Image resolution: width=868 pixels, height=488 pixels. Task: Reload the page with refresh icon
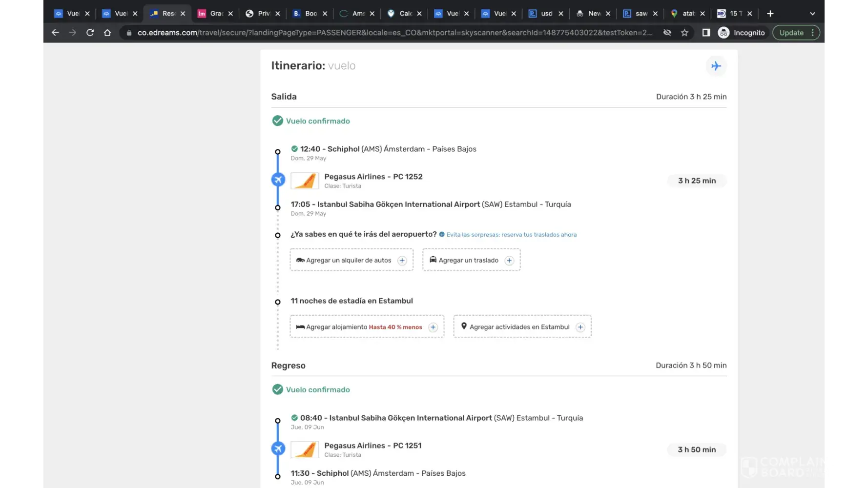click(x=90, y=33)
